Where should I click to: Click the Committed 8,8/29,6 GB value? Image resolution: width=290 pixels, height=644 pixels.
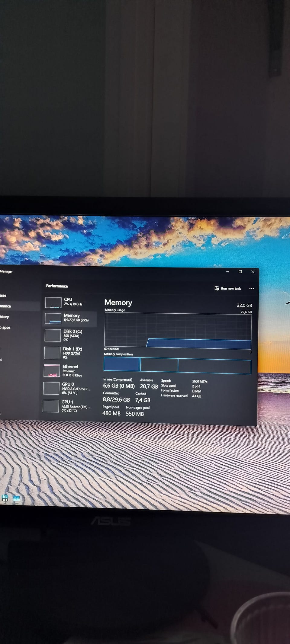click(x=116, y=399)
